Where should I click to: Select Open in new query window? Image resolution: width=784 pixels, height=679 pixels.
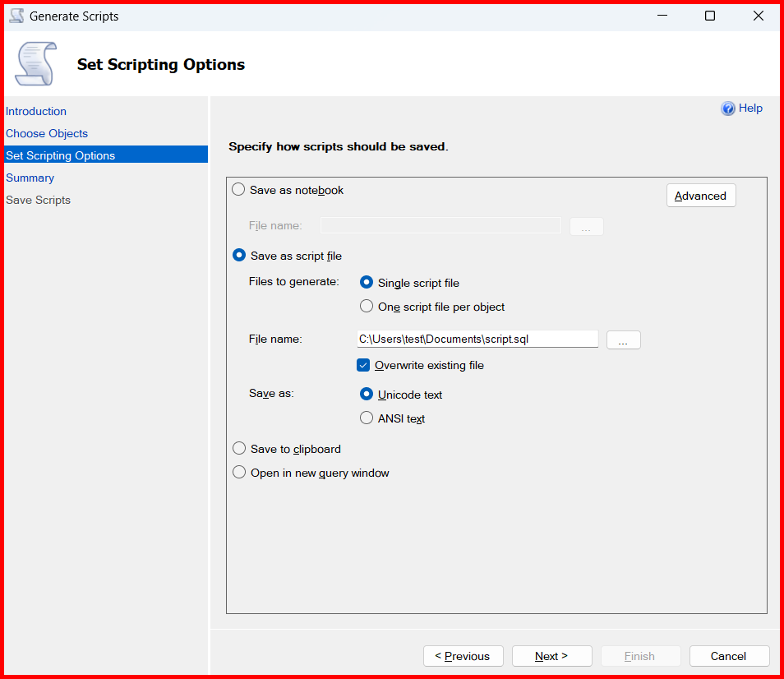tap(238, 473)
